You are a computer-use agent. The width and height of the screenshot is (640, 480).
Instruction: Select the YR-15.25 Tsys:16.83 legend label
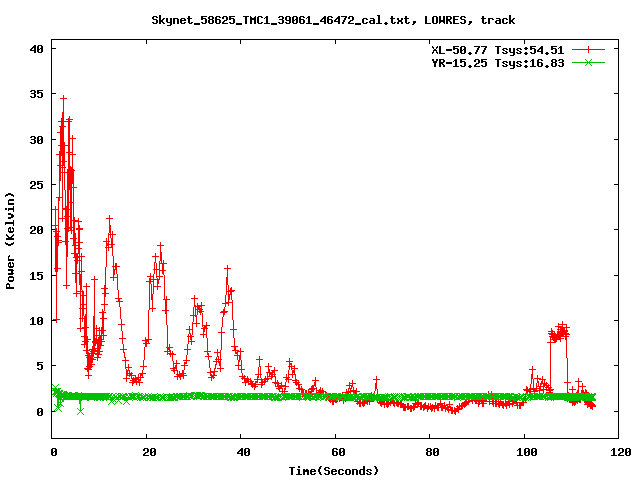498,63
